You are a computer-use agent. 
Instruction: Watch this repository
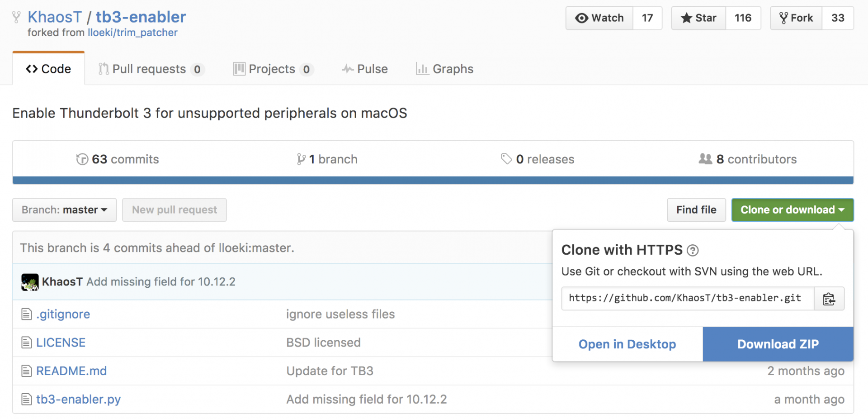[599, 18]
